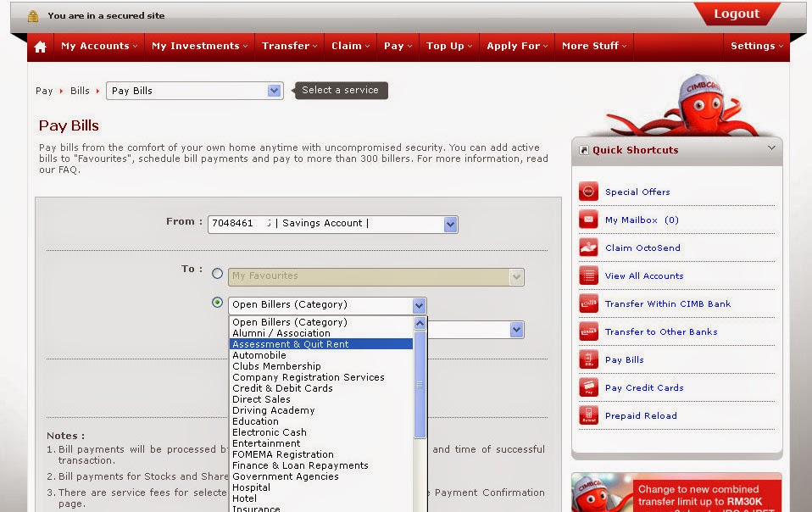Viewport: 812px width, 512px height.
Task: Choose Hospital category
Action: (x=321, y=487)
